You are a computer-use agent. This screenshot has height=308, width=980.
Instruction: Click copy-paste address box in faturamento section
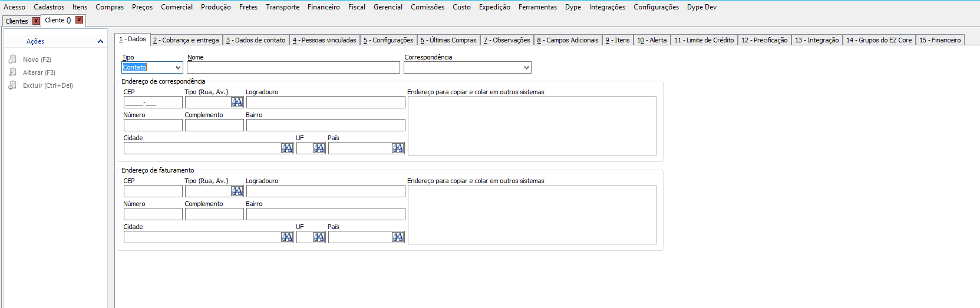pos(532,214)
